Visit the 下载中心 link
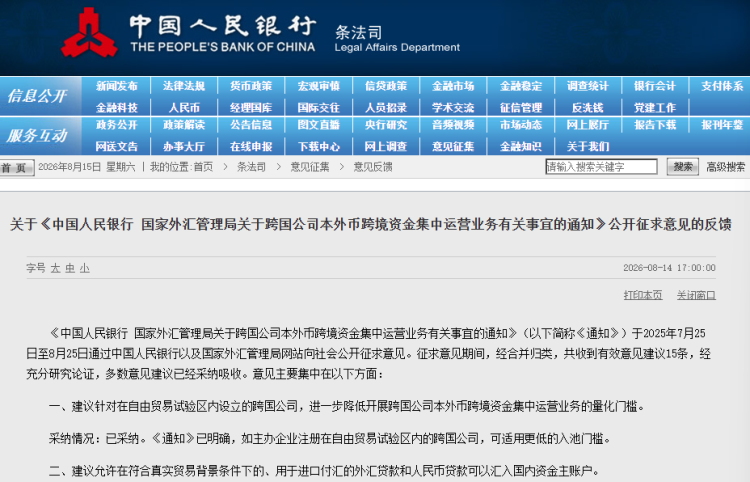The width and height of the screenshot is (750, 482). click(319, 146)
